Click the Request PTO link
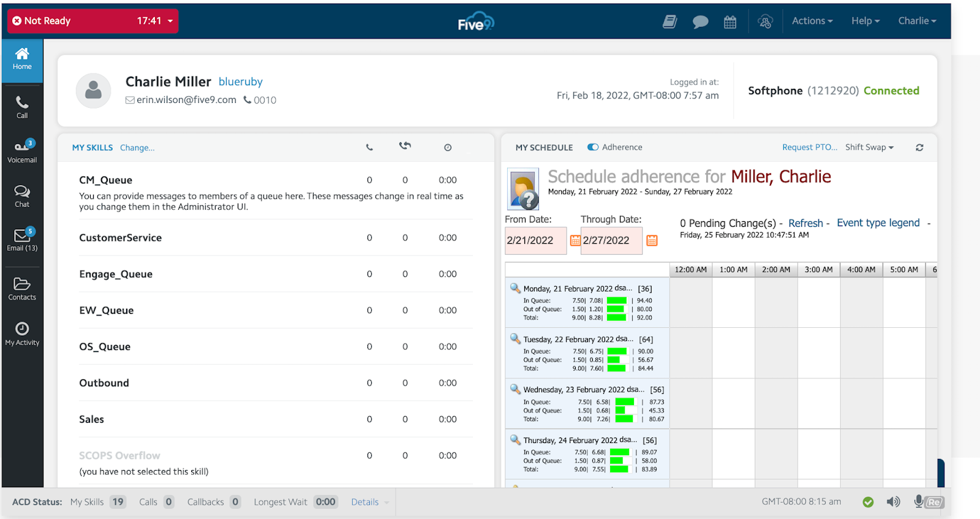 (x=809, y=147)
